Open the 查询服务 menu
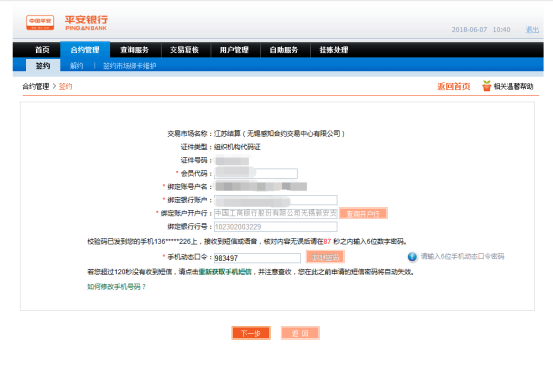The image size is (553, 367). pyautogui.click(x=135, y=50)
